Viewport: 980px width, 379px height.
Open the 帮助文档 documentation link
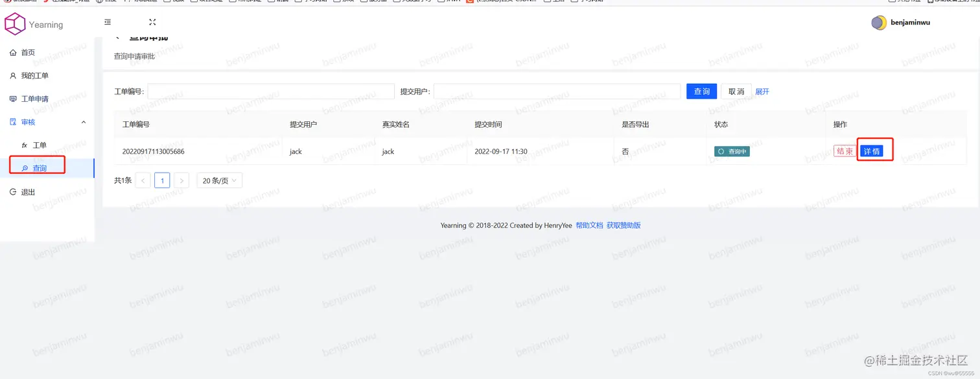(x=589, y=225)
